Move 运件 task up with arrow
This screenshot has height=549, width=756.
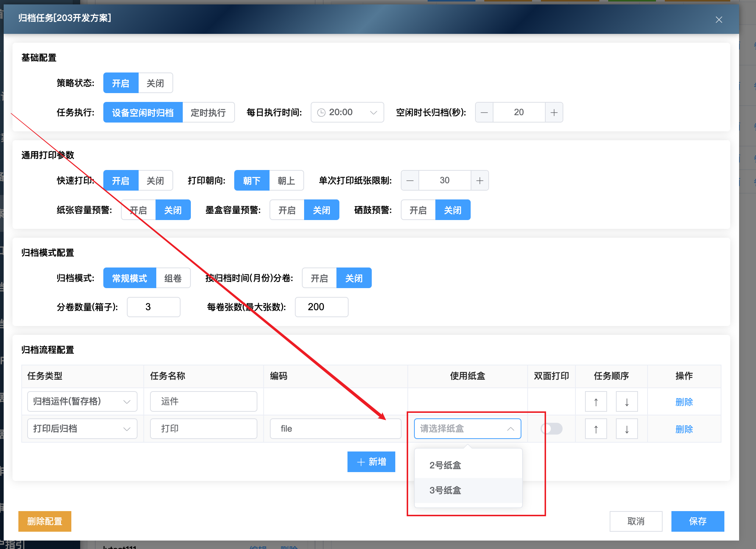click(596, 402)
